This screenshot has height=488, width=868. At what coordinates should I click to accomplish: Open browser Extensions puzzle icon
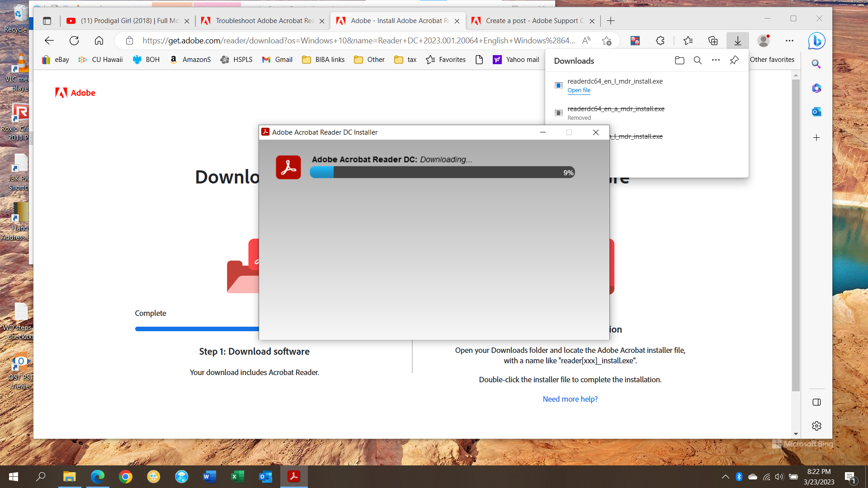tap(660, 41)
